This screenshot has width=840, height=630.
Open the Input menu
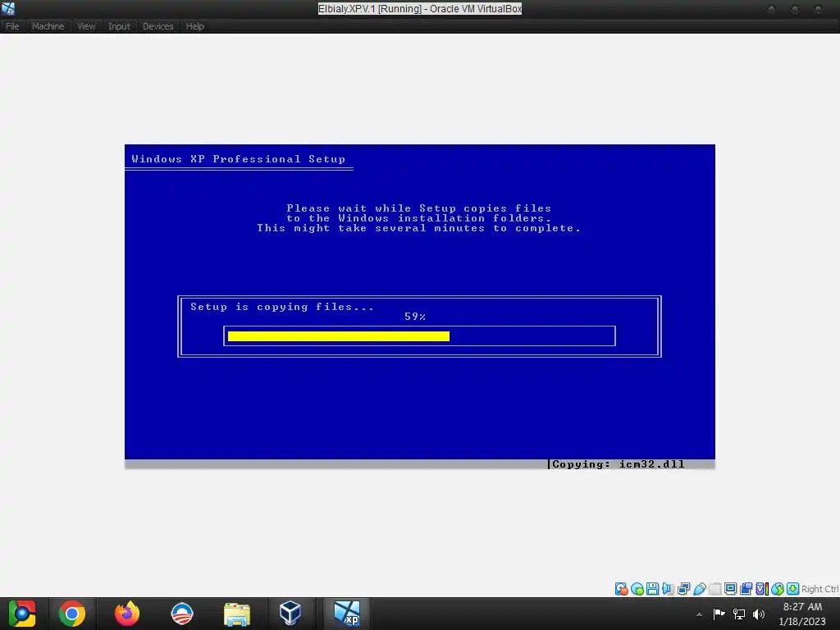click(x=119, y=26)
